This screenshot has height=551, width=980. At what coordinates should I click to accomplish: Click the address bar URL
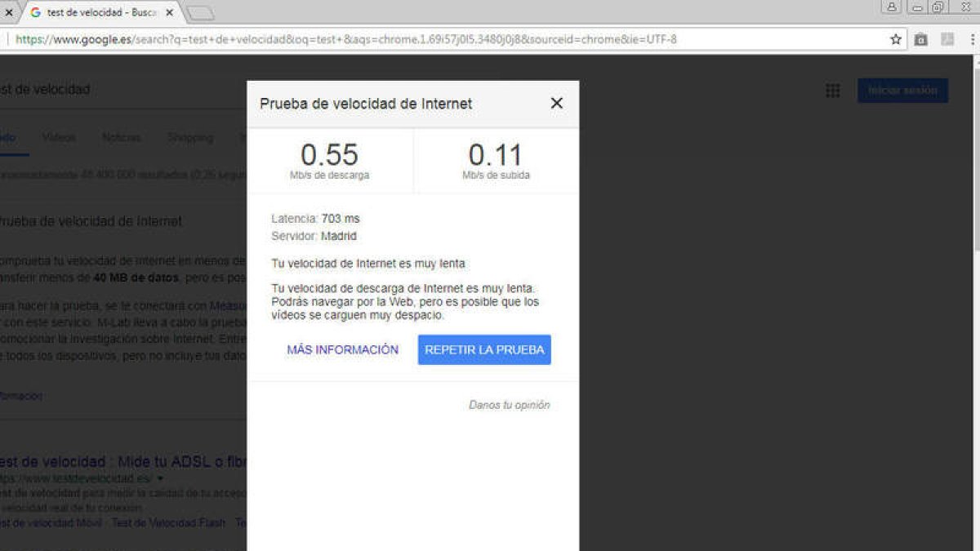point(346,39)
